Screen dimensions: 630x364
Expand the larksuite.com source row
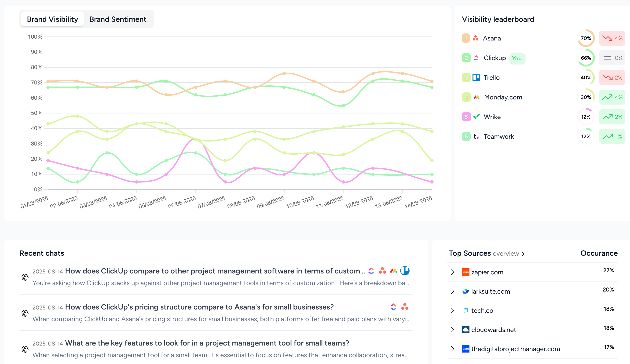click(x=453, y=291)
